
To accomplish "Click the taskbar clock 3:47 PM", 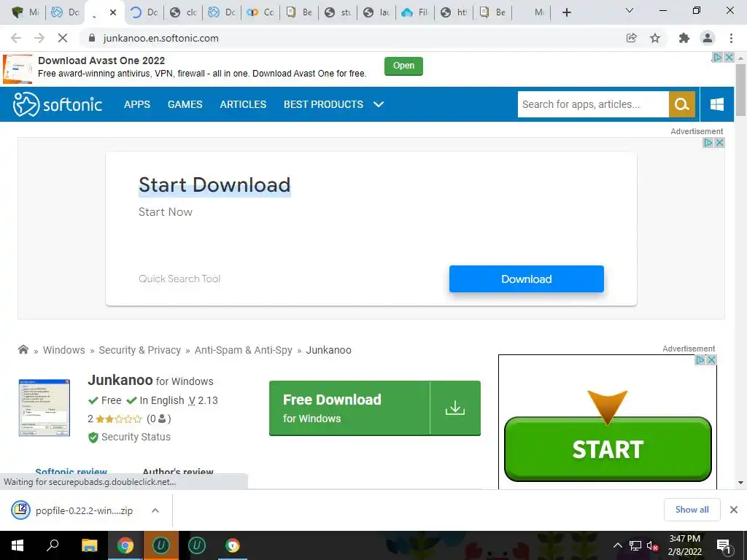I will point(684,539).
